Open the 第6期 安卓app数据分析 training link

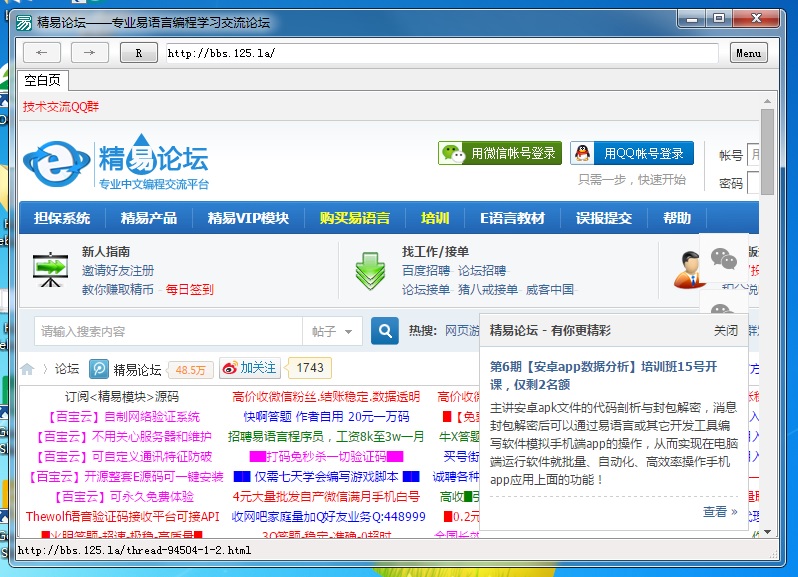click(x=604, y=376)
